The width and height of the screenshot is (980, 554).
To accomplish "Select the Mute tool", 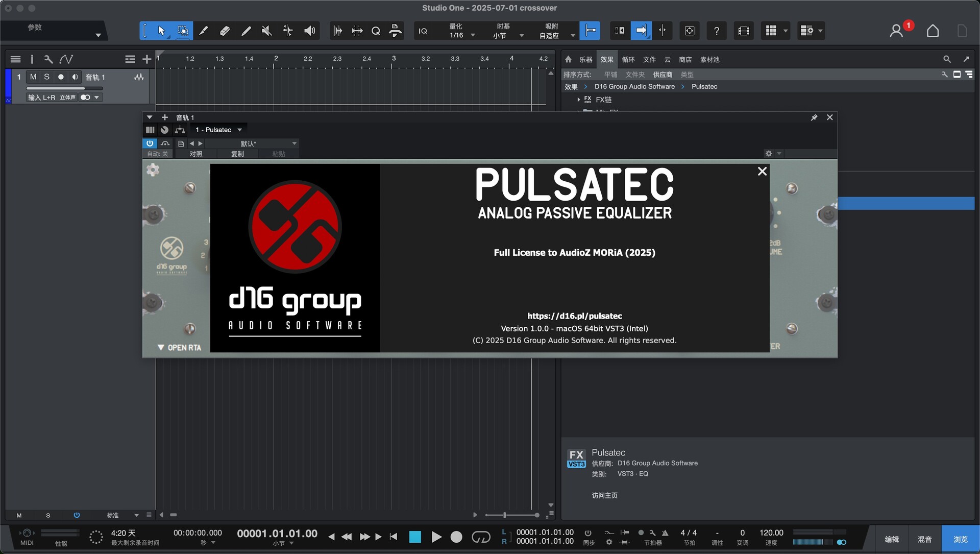I will [x=266, y=31].
